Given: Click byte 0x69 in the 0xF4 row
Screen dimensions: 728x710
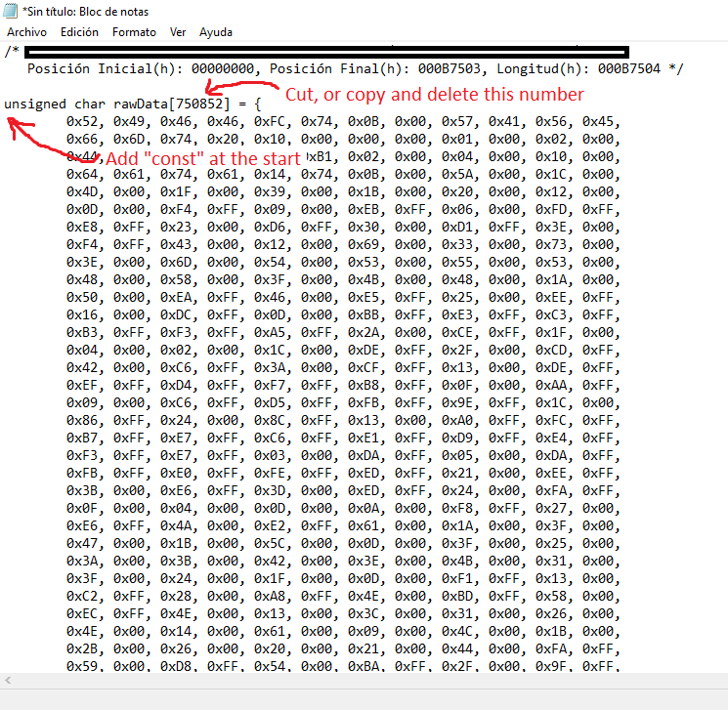Looking at the screenshot, I should (364, 244).
